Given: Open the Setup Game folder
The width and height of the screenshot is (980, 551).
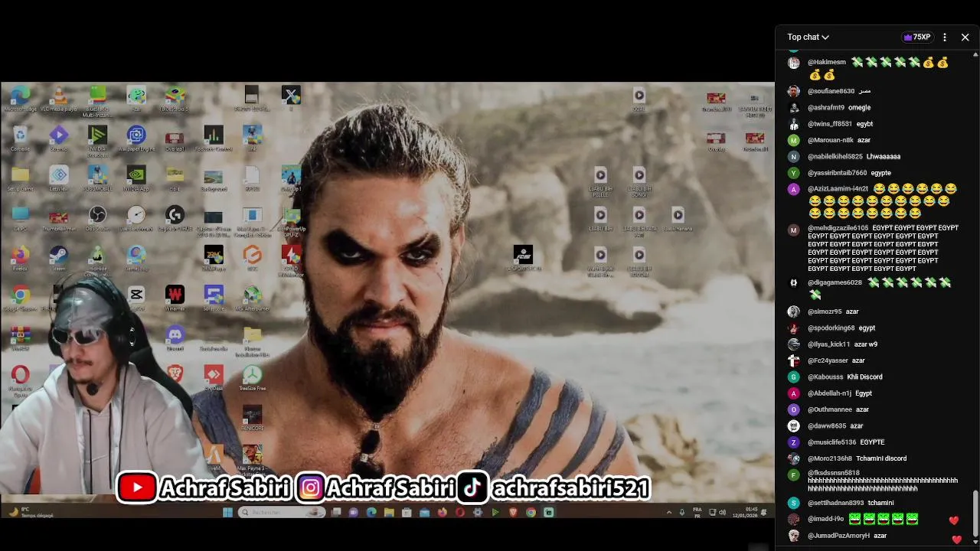Looking at the screenshot, I should click(20, 178).
